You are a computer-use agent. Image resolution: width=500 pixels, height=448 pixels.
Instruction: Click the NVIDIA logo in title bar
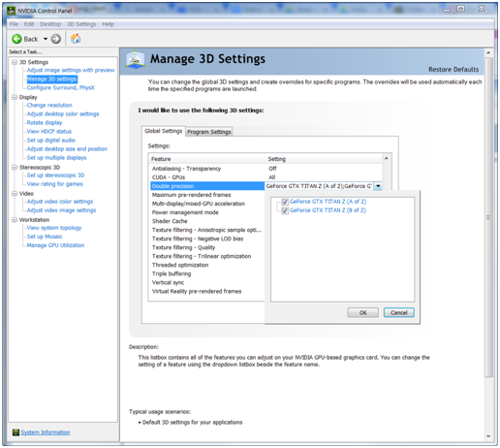[12, 11]
